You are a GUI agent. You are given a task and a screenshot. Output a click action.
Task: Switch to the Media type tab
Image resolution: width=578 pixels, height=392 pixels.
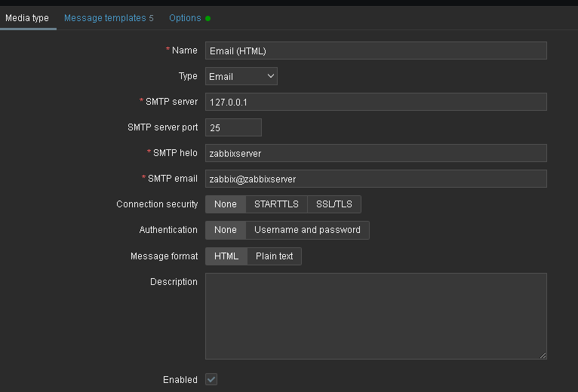pos(27,18)
